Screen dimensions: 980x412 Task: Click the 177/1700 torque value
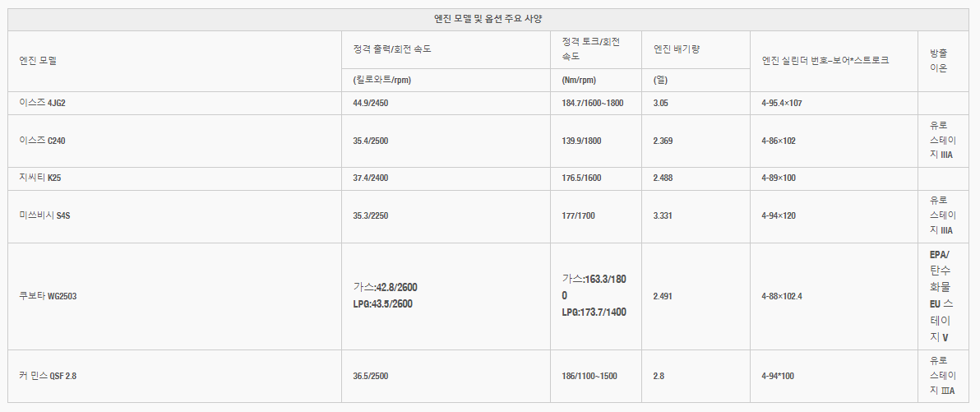[578, 216]
